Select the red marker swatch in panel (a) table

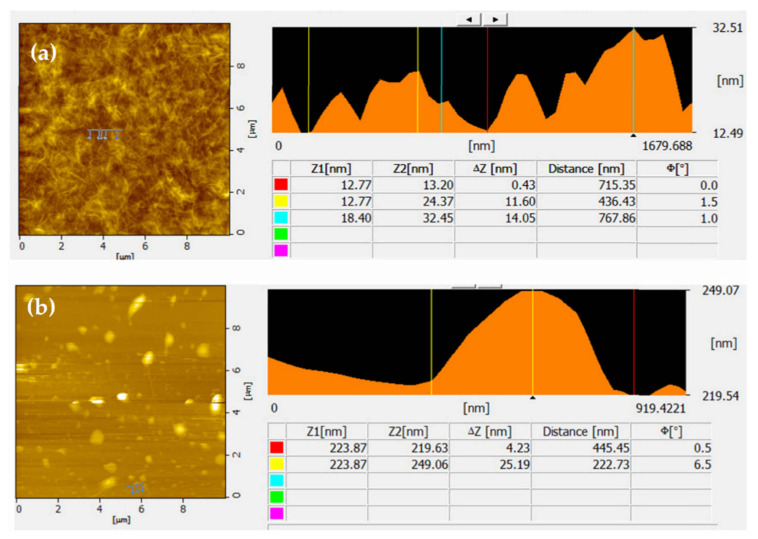pos(280,185)
